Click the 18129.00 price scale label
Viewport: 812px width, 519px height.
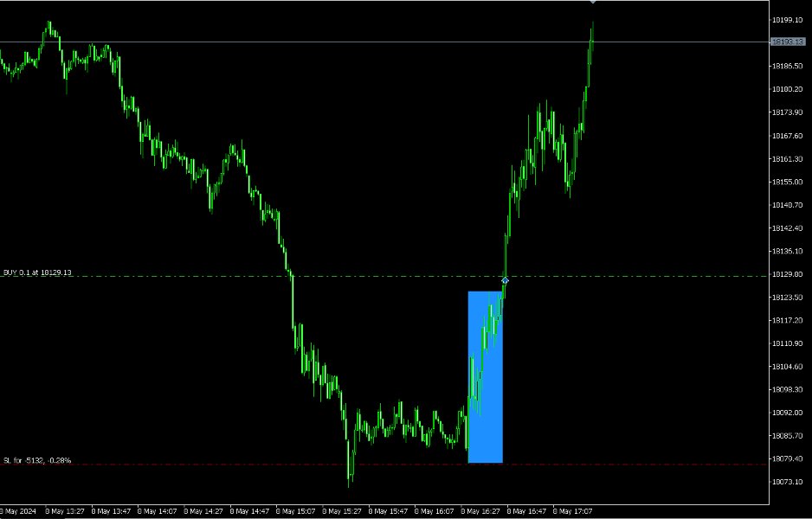(x=787, y=274)
